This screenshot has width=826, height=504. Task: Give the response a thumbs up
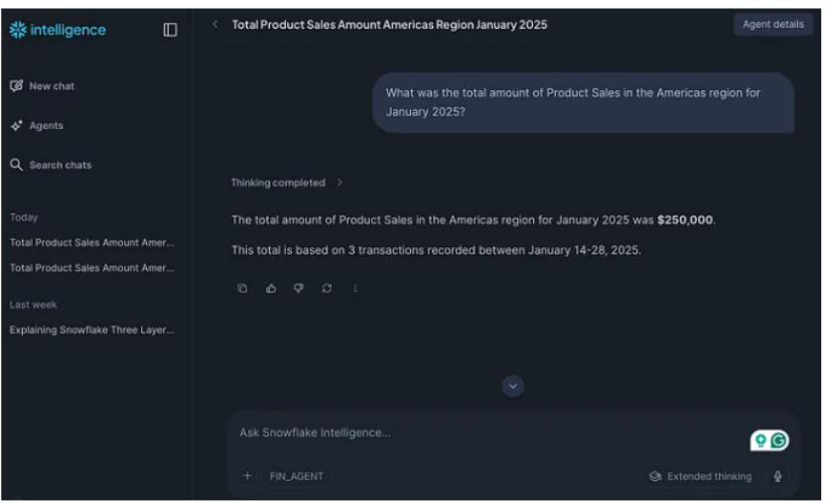(270, 289)
